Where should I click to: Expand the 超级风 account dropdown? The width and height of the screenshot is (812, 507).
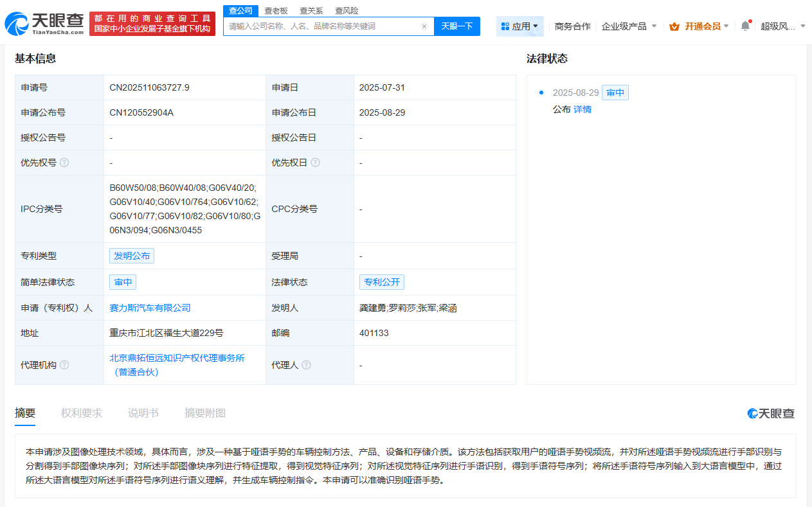point(781,26)
